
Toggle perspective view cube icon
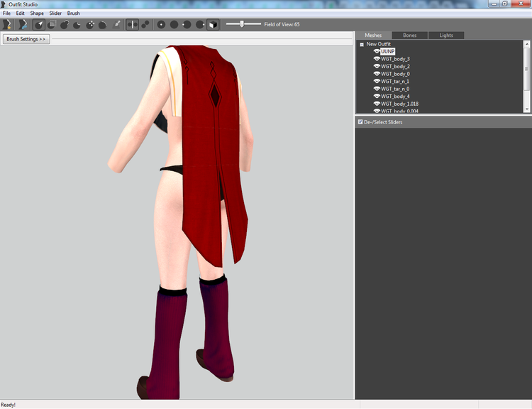coord(213,24)
